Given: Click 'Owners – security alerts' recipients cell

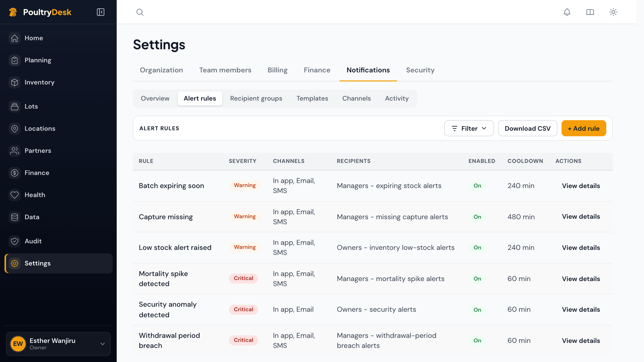Looking at the screenshot, I should tap(376, 310).
